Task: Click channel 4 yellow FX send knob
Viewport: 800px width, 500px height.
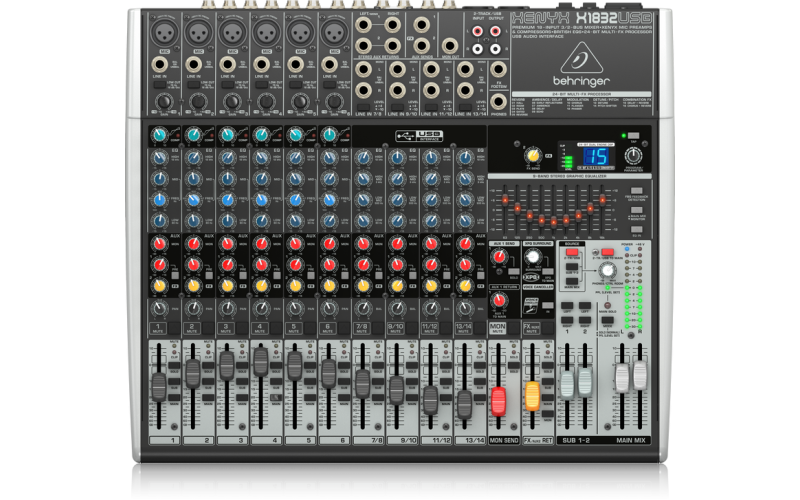Action: tap(262, 286)
